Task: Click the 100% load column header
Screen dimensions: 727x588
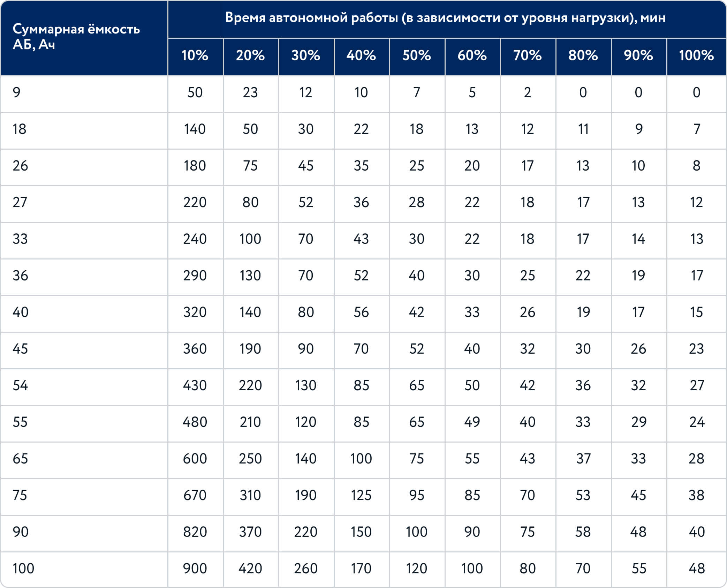Action: tap(696, 55)
